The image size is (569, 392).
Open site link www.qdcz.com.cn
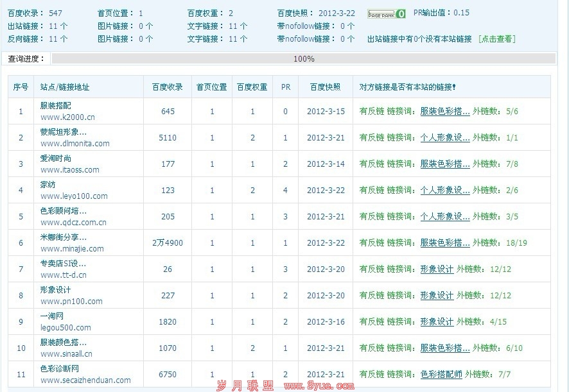tap(73, 222)
